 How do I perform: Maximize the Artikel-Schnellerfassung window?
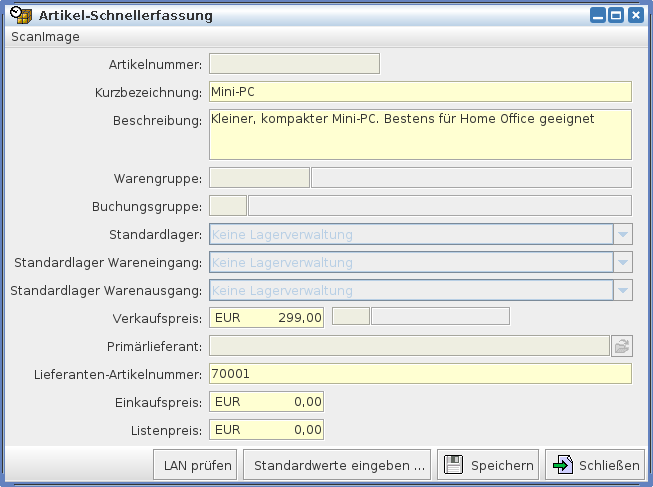click(616, 16)
